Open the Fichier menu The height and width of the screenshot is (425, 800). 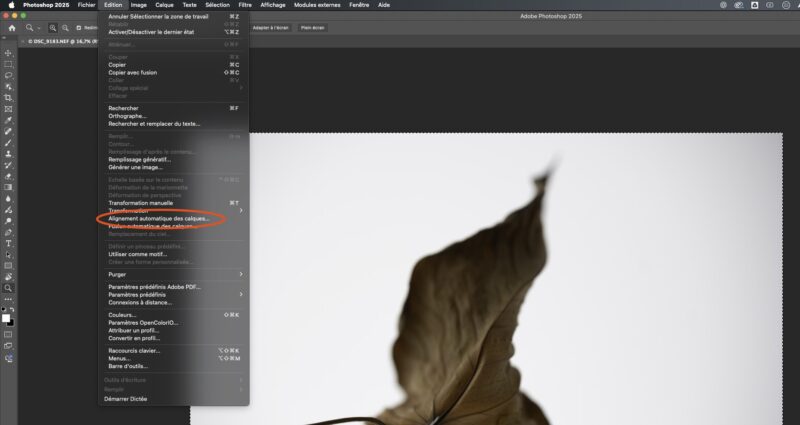coord(87,5)
